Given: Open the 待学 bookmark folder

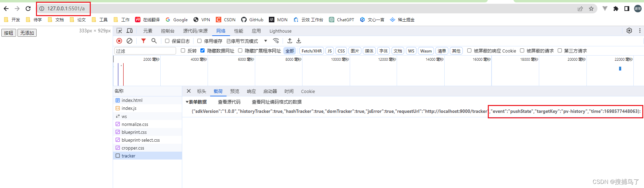Looking at the screenshot, I should click(34, 20).
